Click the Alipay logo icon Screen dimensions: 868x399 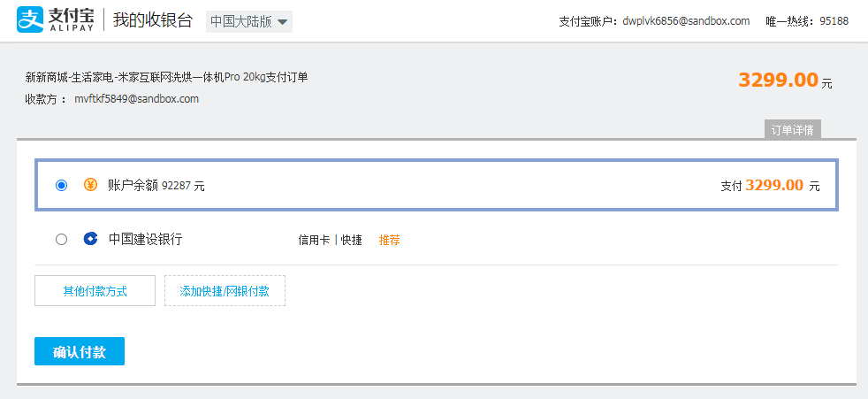30,20
